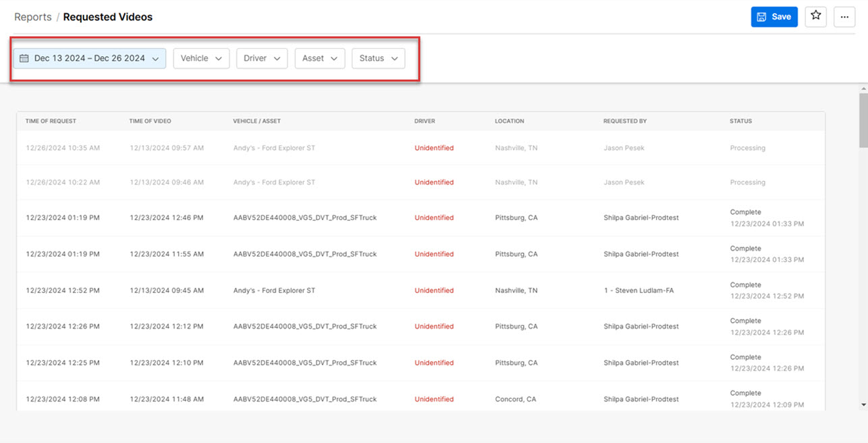Screen dimensions: 868x443
Task: Click the calendar icon in the date filter
Action: [x=25, y=58]
